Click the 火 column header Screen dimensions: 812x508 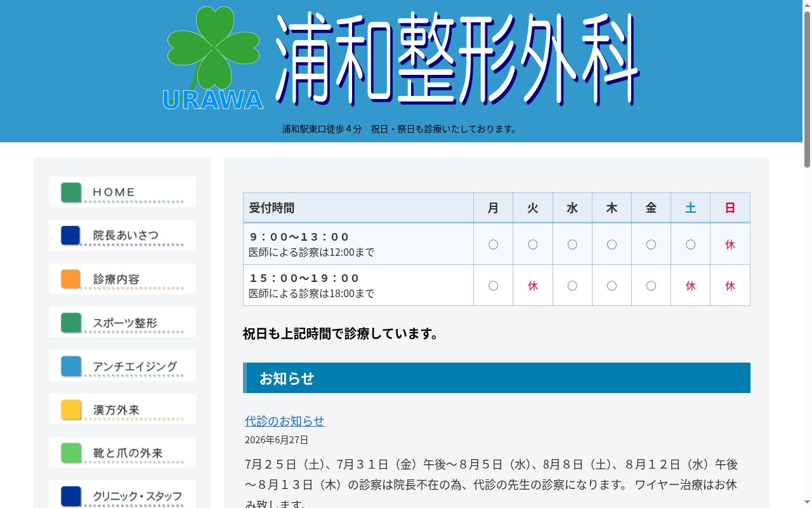coord(533,208)
